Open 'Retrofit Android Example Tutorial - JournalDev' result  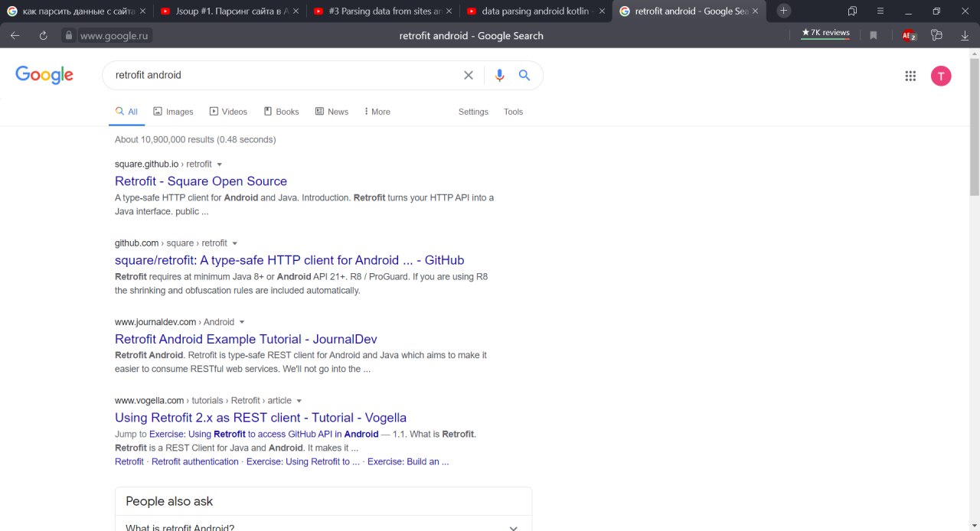[x=246, y=339]
